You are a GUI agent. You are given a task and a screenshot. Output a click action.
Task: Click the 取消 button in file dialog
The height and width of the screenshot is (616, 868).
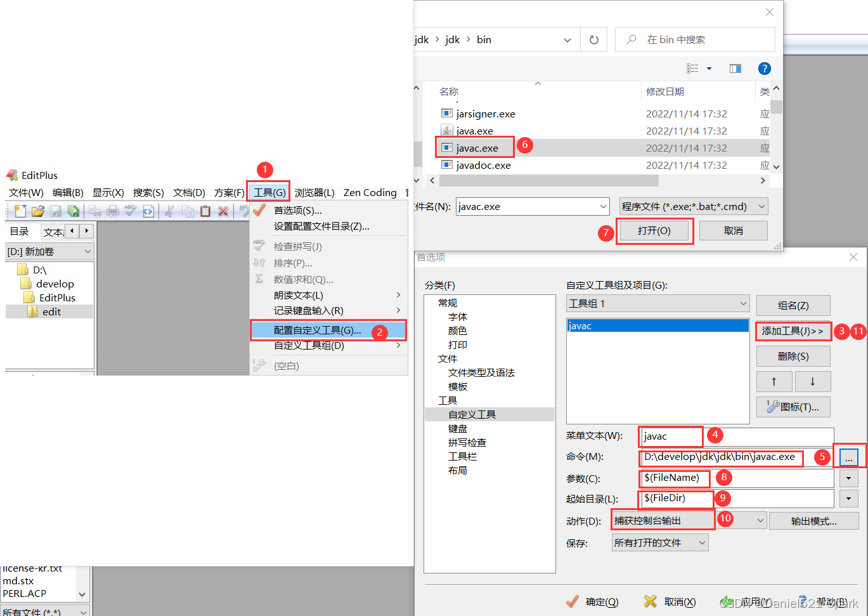pos(734,231)
